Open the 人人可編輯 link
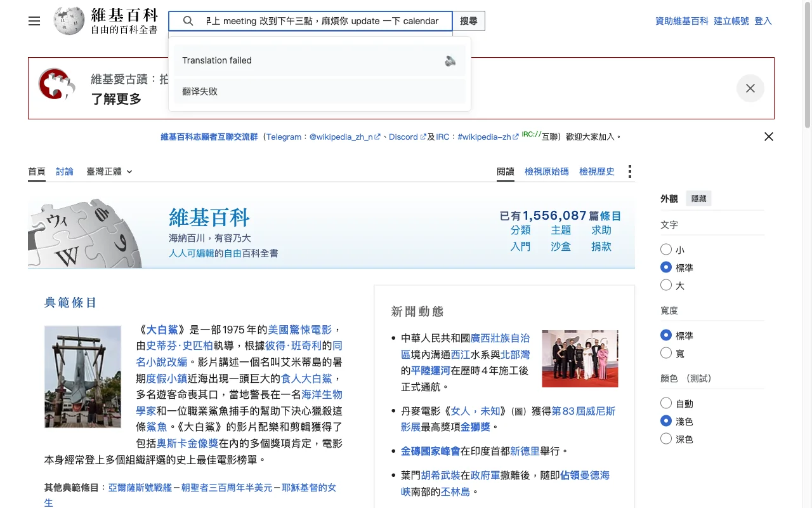Image resolution: width=812 pixels, height=508 pixels. tap(192, 253)
